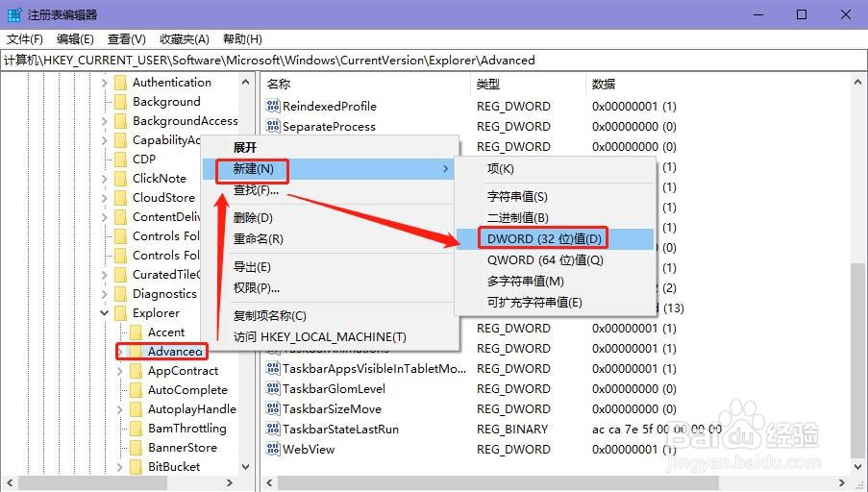Click the Explorer folder icon

(x=120, y=313)
